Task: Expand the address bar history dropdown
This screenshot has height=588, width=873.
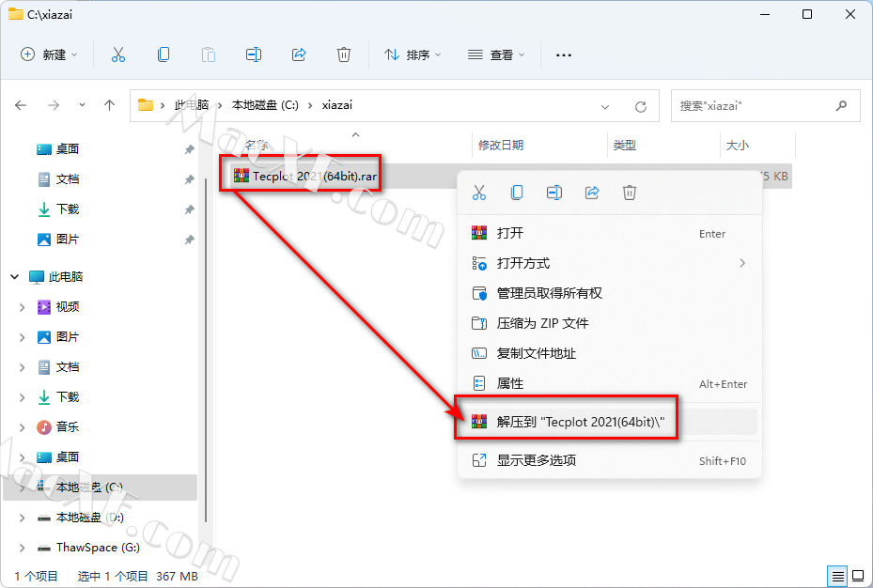Action: [x=605, y=106]
